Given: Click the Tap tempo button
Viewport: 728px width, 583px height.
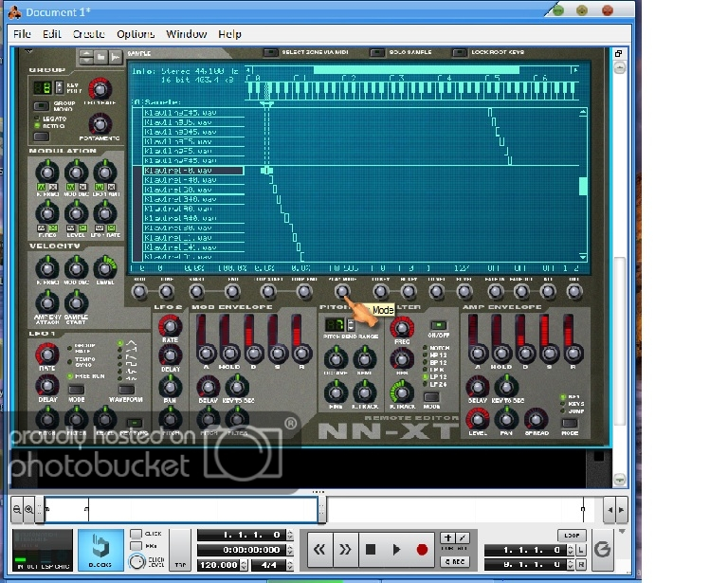Looking at the screenshot, I should (x=180, y=550).
